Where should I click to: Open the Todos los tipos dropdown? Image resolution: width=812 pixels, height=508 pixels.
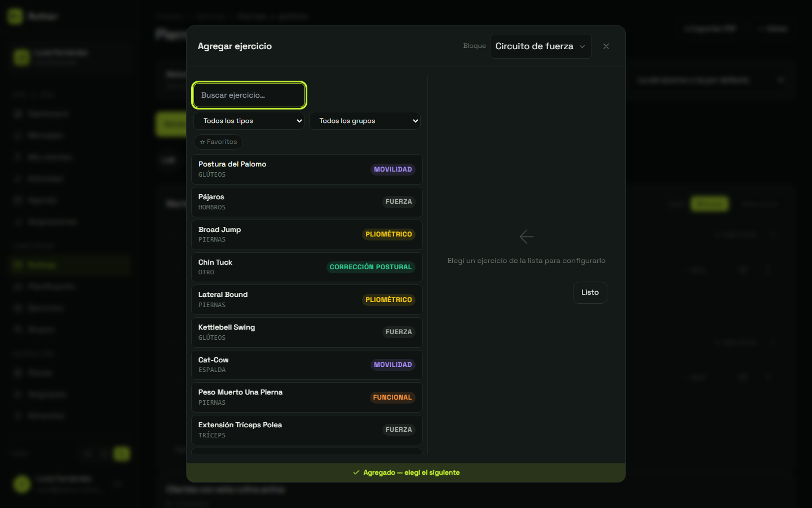click(x=249, y=121)
